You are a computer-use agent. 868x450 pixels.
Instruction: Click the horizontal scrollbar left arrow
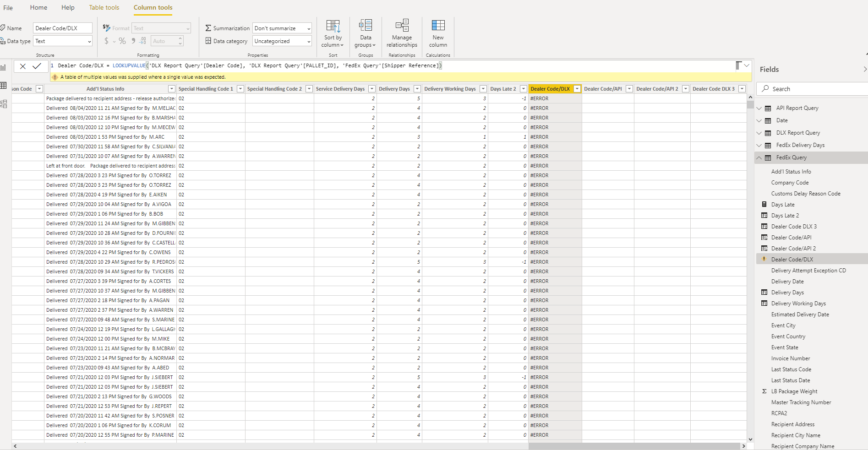tap(15, 446)
